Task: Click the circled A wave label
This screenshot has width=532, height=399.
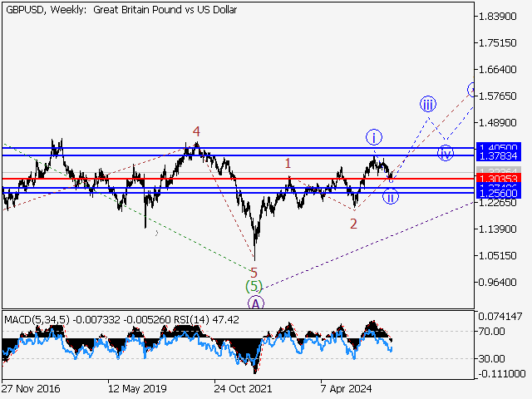Action: (x=256, y=302)
